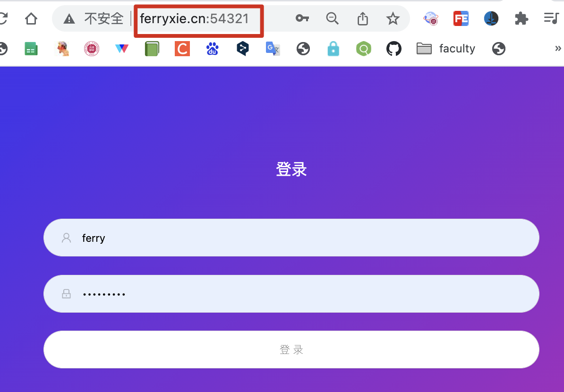The width and height of the screenshot is (564, 392).
Task: Click the zoom magnifier icon in address bar
Action: [x=333, y=19]
